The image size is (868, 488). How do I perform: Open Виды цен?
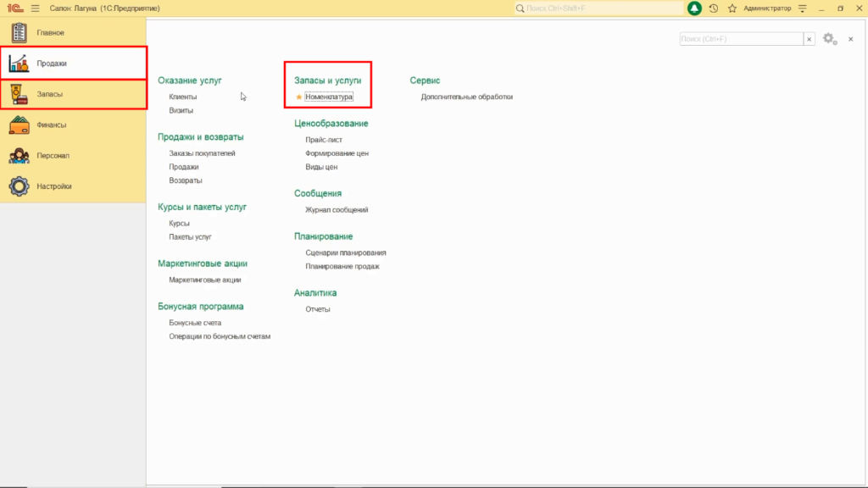321,167
